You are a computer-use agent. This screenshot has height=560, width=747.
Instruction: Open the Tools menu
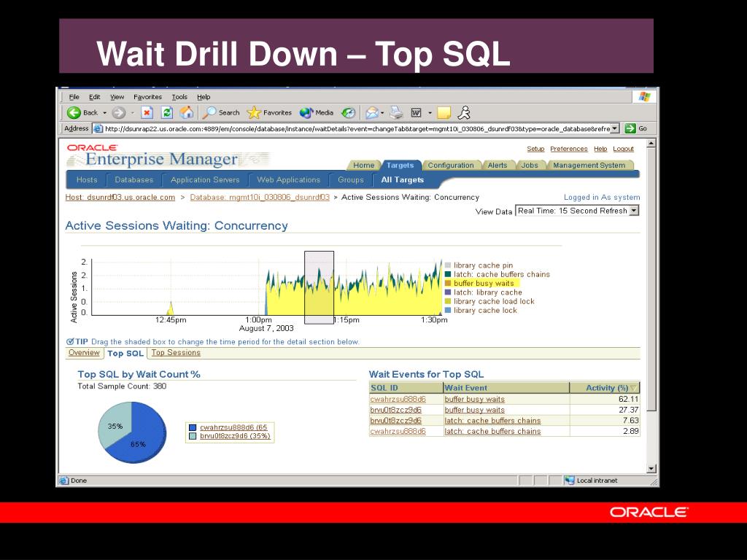pos(179,97)
